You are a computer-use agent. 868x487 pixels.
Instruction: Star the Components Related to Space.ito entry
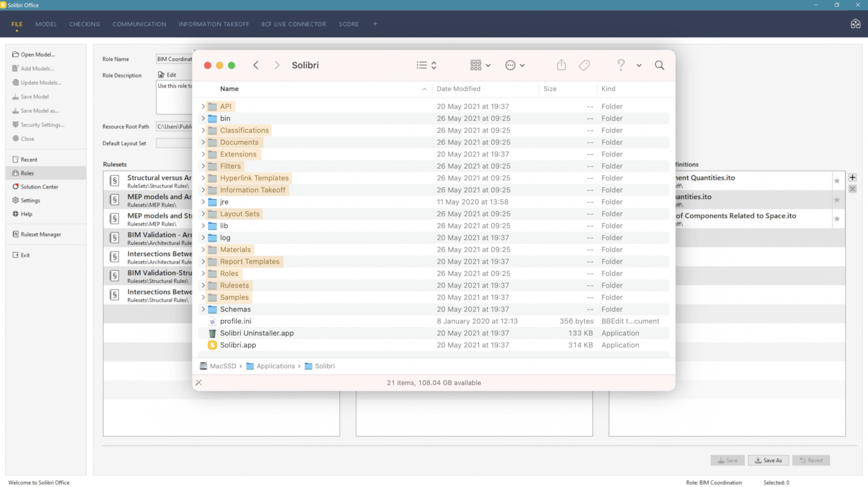coord(837,219)
